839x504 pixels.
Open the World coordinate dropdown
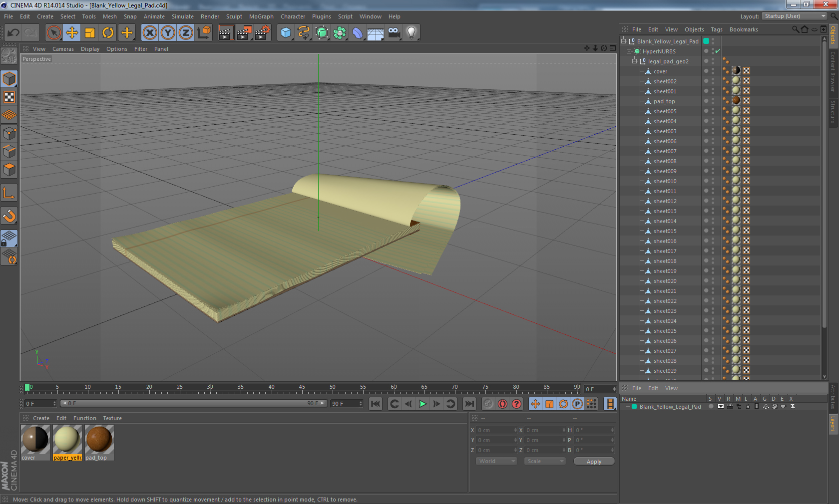tap(496, 461)
